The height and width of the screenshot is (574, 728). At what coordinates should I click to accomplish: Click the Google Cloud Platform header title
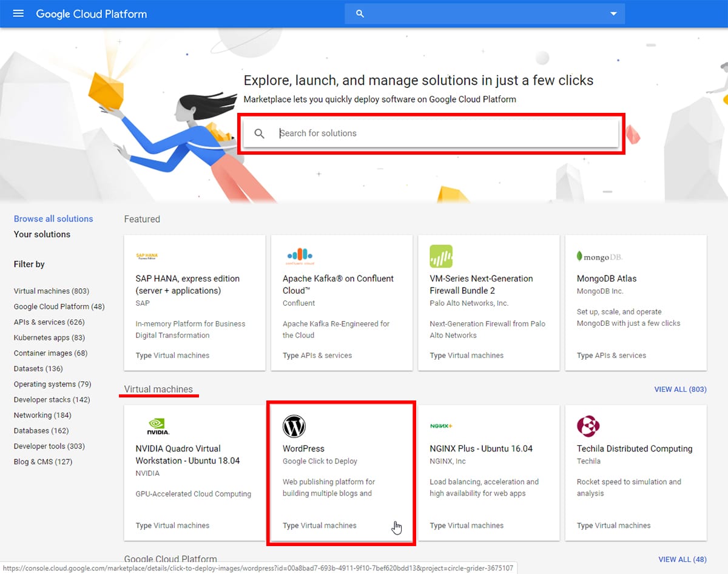[x=92, y=13]
